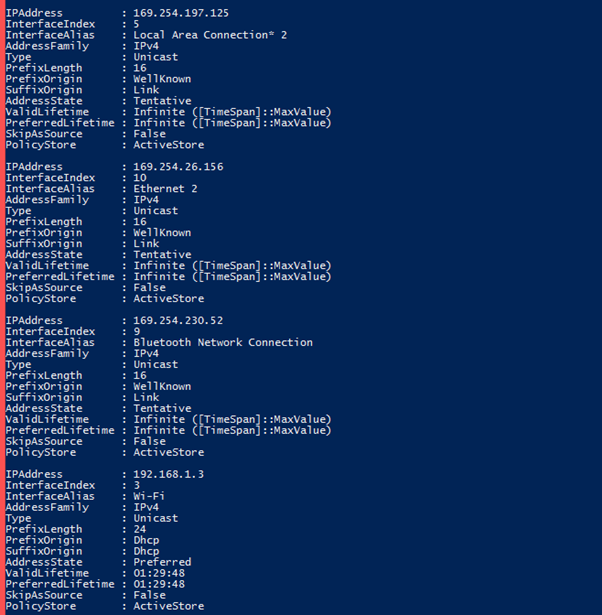This screenshot has width=602, height=615.
Task: Click the Local Area Connection* 2 alias
Action: [210, 35]
